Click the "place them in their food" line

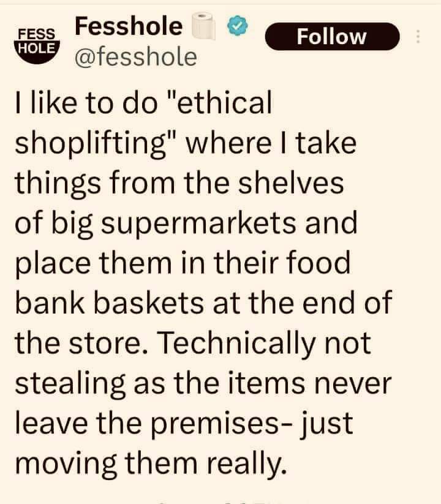[x=182, y=263]
